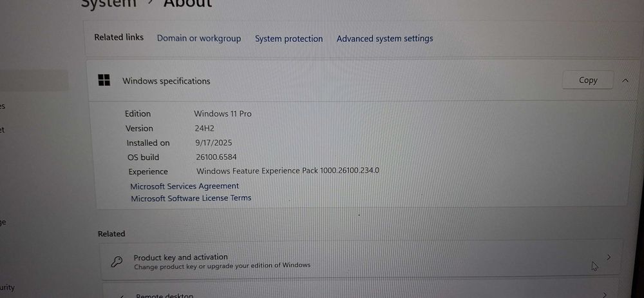Viewport: 644px width, 298px height.
Task: Click 'Change product key or upgrade' description text
Action: coord(222,266)
